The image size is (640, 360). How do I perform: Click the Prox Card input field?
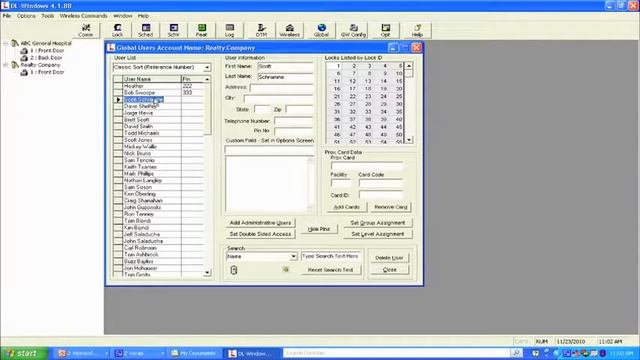click(367, 166)
